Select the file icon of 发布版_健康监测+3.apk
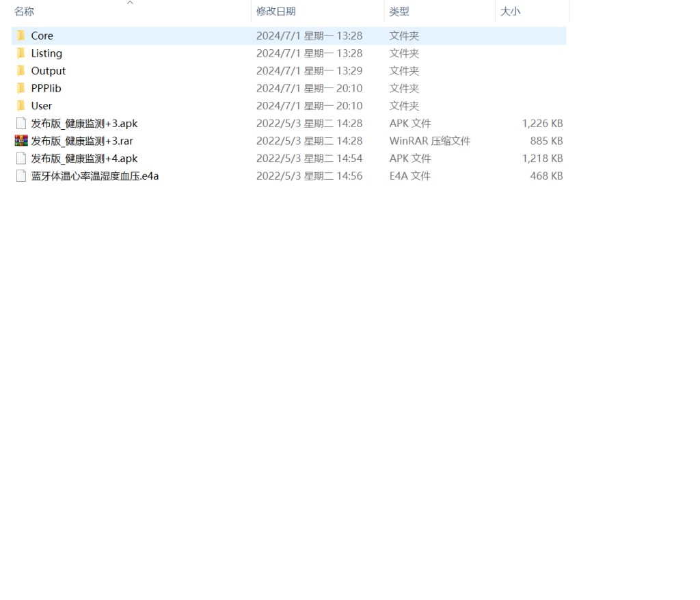Screen dimensions: 700x600 (21, 124)
